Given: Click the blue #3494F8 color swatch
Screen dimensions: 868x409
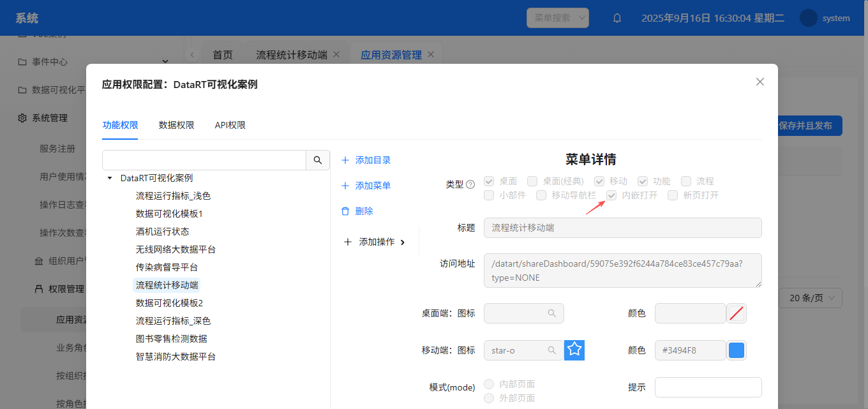Looking at the screenshot, I should coord(737,350).
